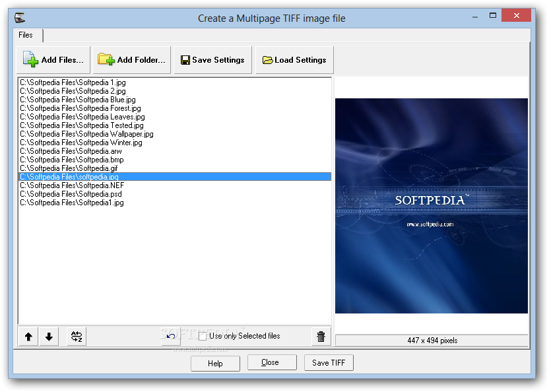Viewport: 549px width, 392px height.
Task: Select Softpedia 1.jpg in the list
Action: pyautogui.click(x=174, y=82)
